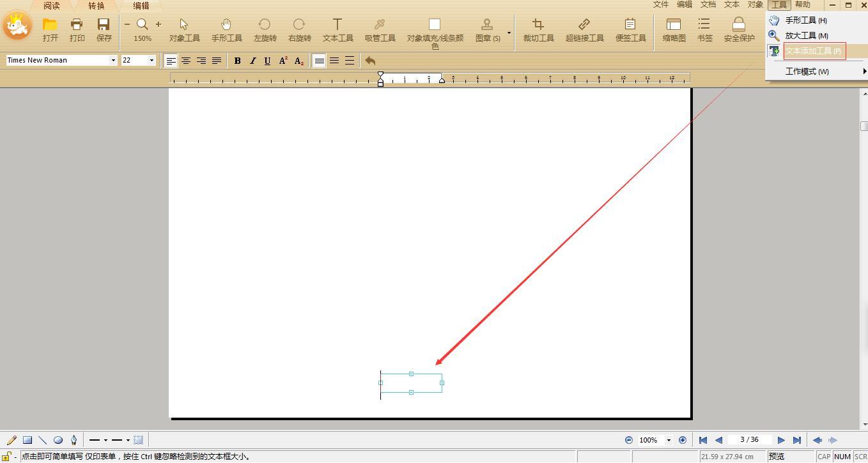
Task: Pick the 吸管工具 eyedropper tool
Action: pos(380,29)
